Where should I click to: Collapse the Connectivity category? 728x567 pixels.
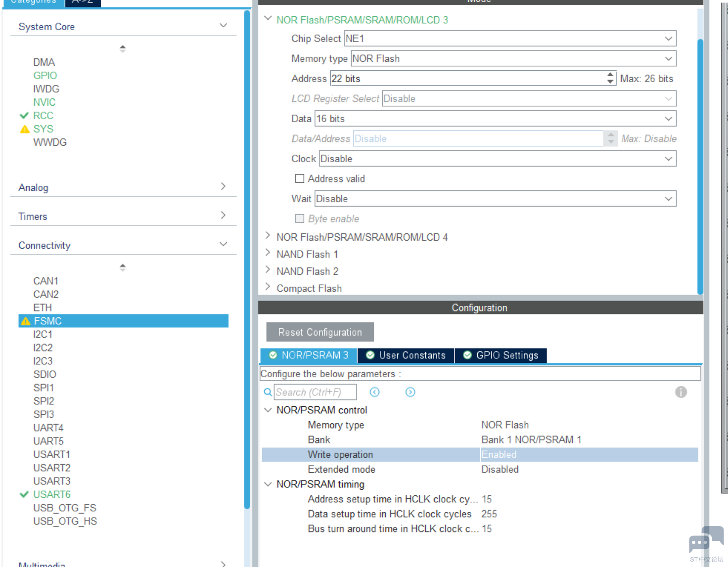click(224, 244)
